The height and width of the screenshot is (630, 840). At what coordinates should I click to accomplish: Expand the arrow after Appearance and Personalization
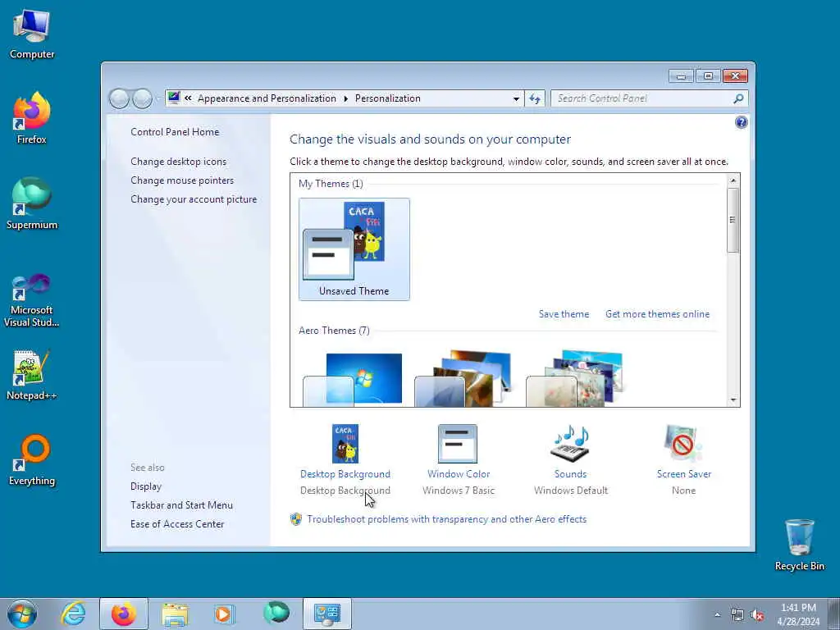[345, 98]
